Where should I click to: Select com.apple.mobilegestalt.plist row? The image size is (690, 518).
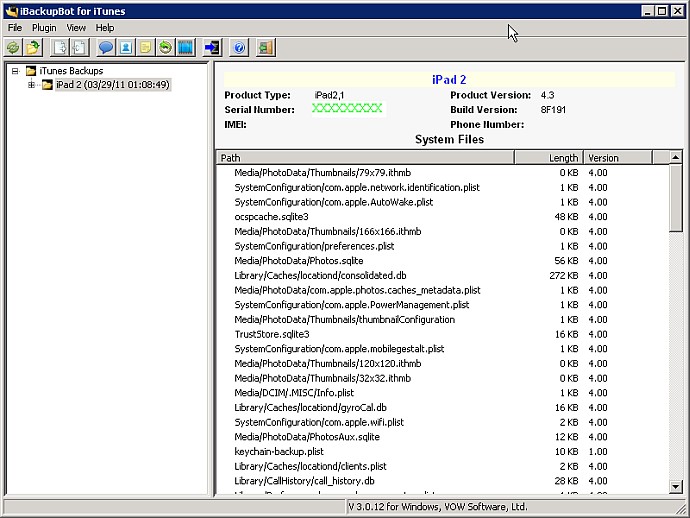(442, 349)
